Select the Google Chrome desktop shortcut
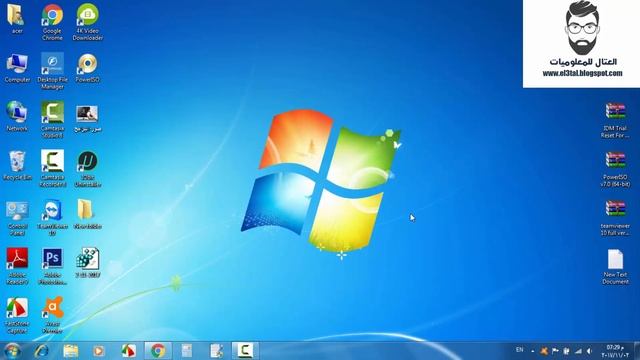The height and width of the screenshot is (360, 640). 52,22
